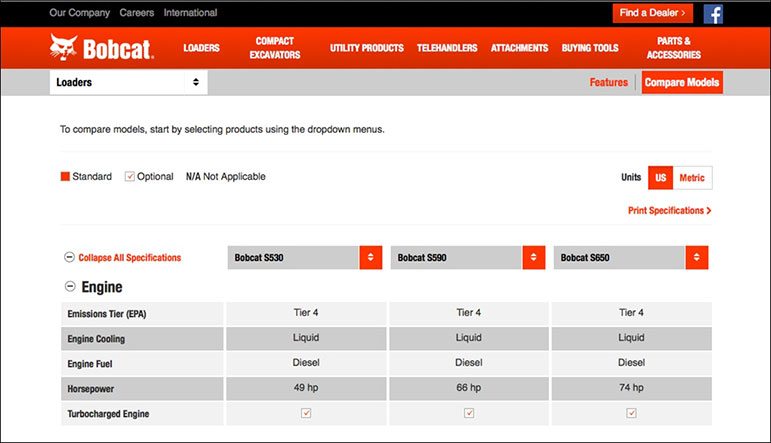
Task: Click the orange Standard legend swatch
Action: pos(65,177)
